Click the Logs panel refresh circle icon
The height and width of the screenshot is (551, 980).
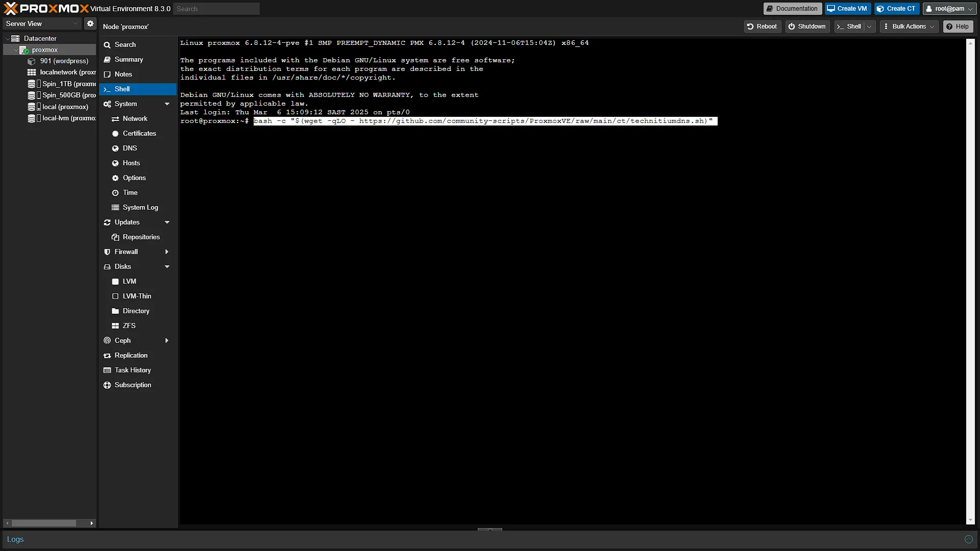point(968,539)
